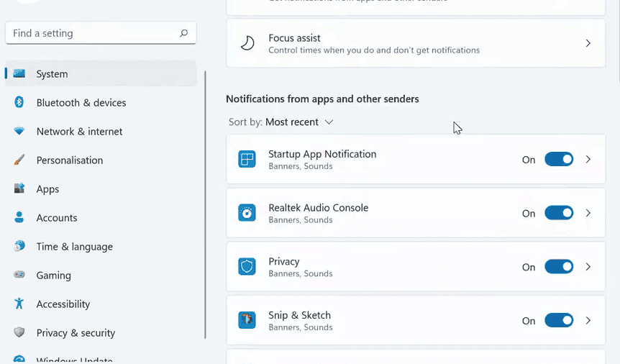620x364 pixels.
Task: Click the main page scrollbar at right edge
Action: [618, 40]
